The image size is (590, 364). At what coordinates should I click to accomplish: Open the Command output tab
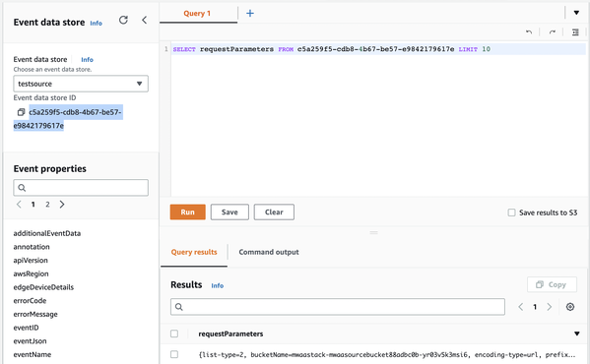pyautogui.click(x=269, y=252)
